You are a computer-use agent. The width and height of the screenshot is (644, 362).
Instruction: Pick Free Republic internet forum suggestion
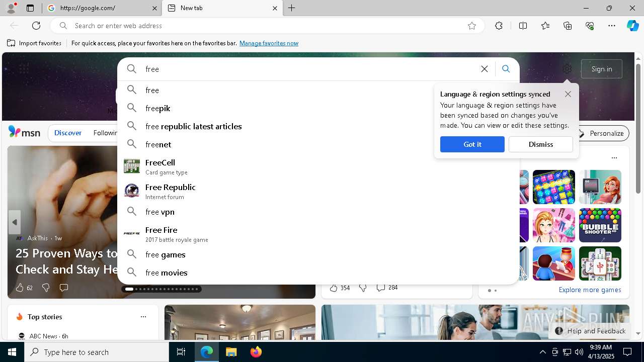tap(318, 191)
